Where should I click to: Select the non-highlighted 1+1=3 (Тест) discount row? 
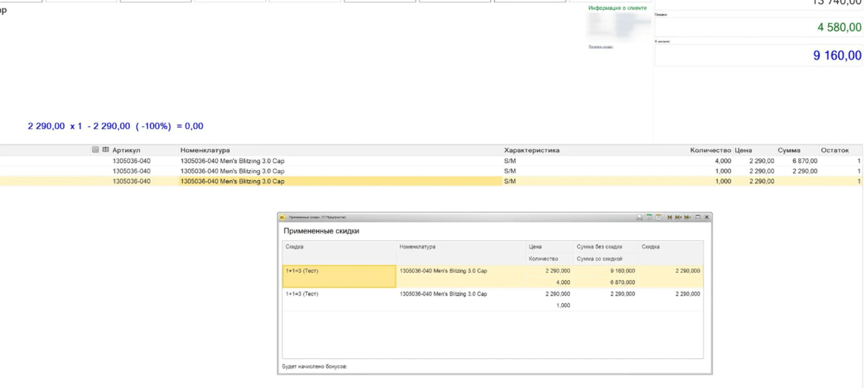(493, 300)
